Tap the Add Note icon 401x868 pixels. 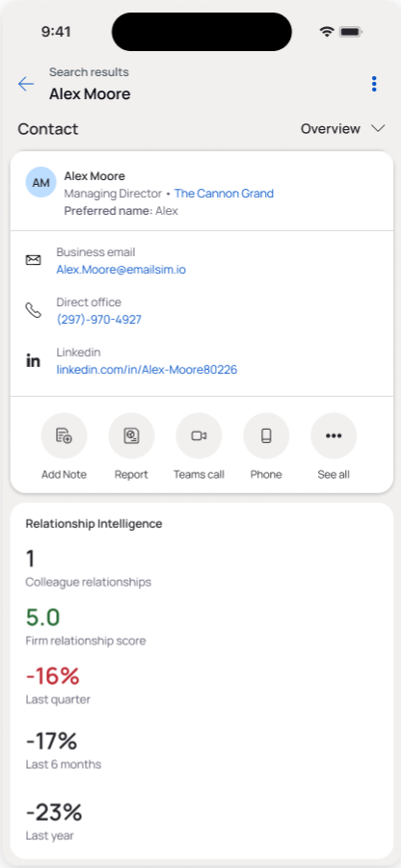tap(65, 435)
